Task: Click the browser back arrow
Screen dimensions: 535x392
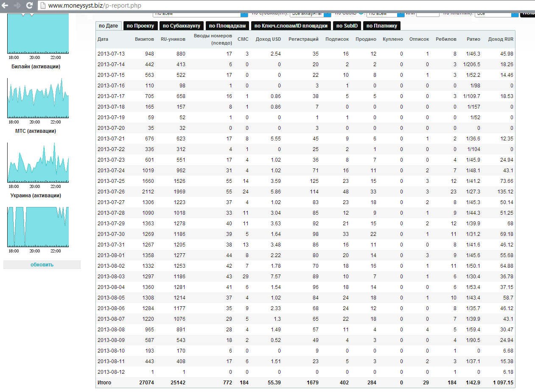Action: 6,6
